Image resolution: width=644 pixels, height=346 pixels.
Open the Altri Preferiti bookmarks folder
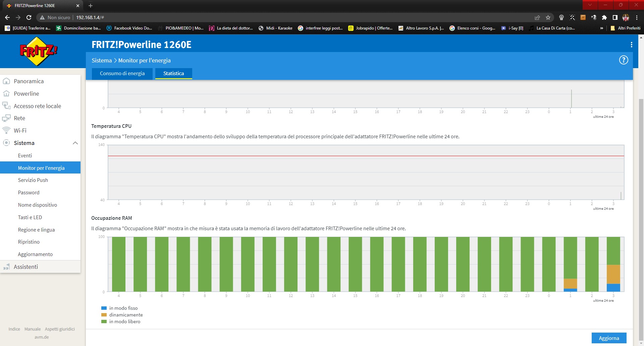(626, 28)
